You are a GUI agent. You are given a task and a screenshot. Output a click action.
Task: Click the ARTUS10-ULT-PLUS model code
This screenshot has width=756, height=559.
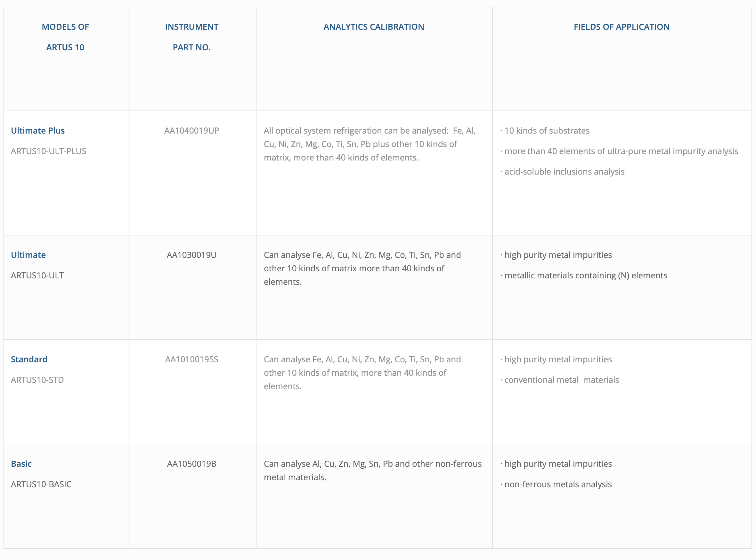(x=48, y=151)
